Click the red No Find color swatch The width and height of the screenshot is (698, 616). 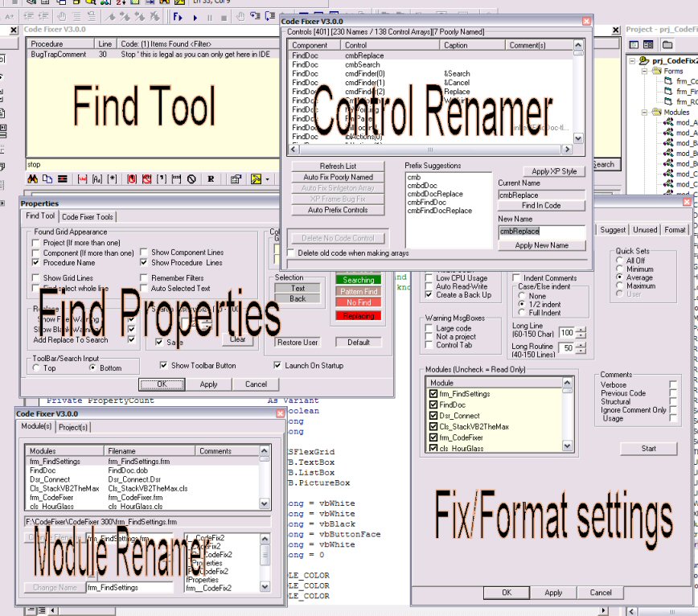pos(359,303)
